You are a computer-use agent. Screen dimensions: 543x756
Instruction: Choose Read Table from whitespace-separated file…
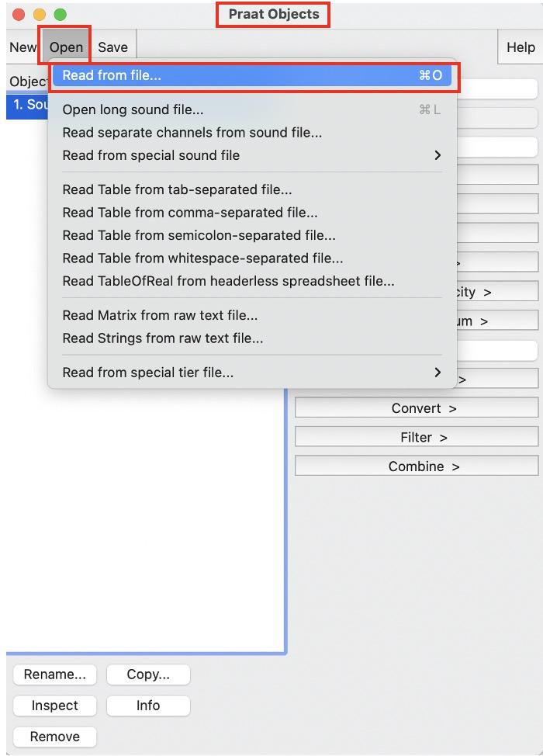pos(202,258)
